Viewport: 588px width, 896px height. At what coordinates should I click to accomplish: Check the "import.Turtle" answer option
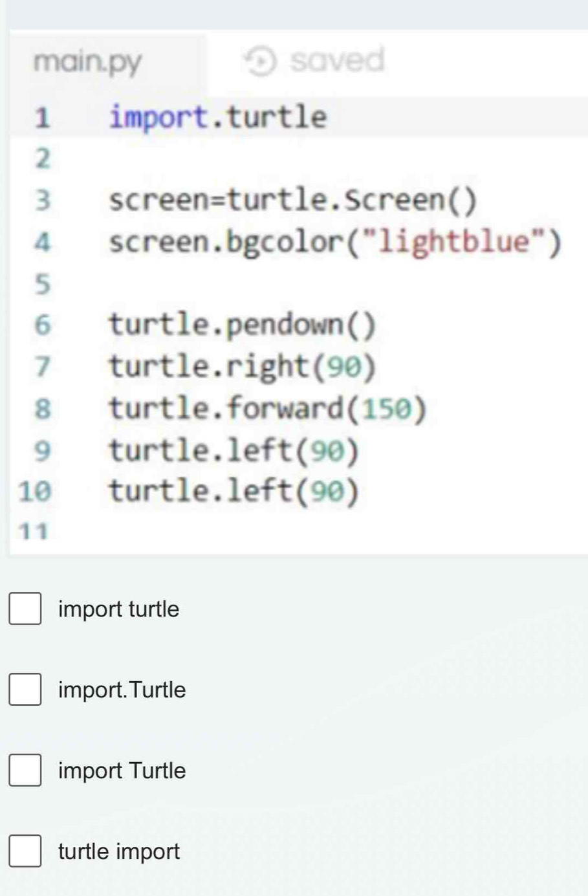pyautogui.click(x=25, y=689)
